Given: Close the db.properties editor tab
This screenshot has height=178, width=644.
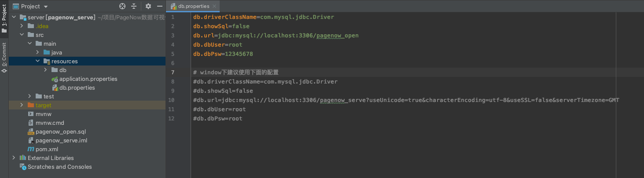Looking at the screenshot, I should 214,6.
